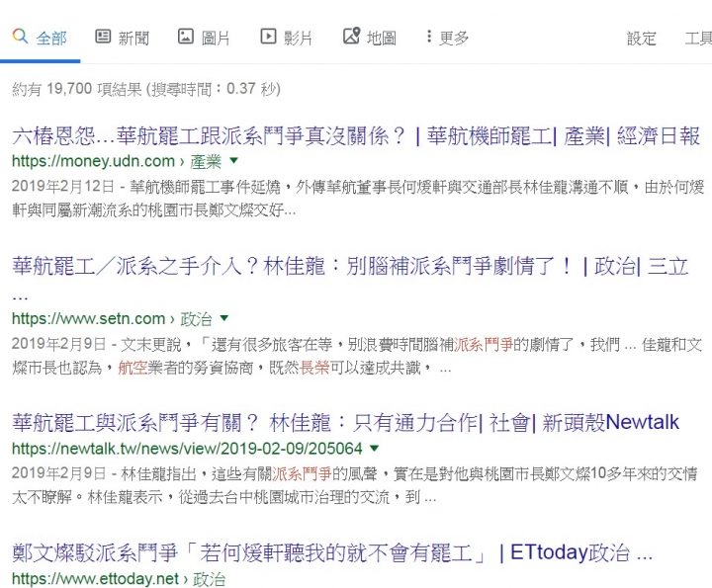
Task: Click the 政治 breadcrumb after setn.com
Action: 196,319
